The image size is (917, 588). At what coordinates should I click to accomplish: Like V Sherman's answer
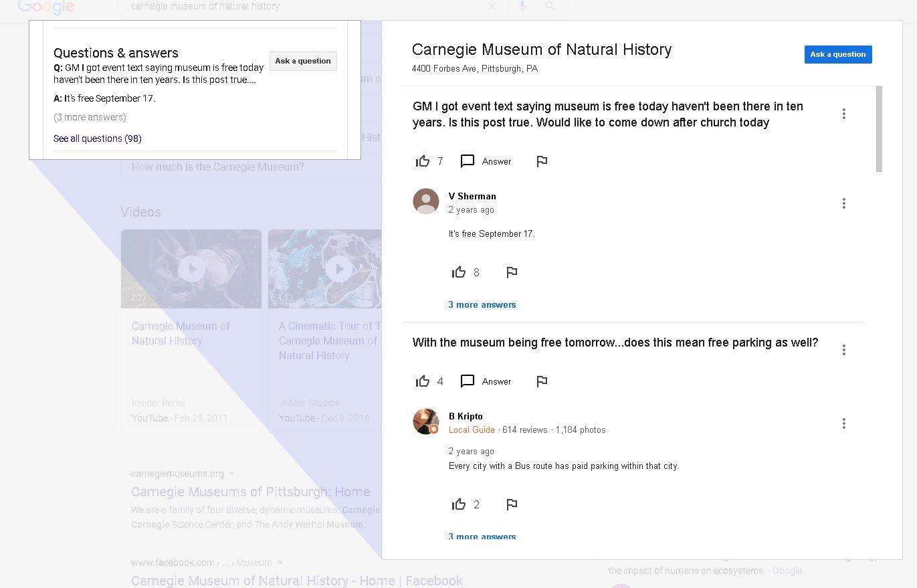tap(459, 272)
